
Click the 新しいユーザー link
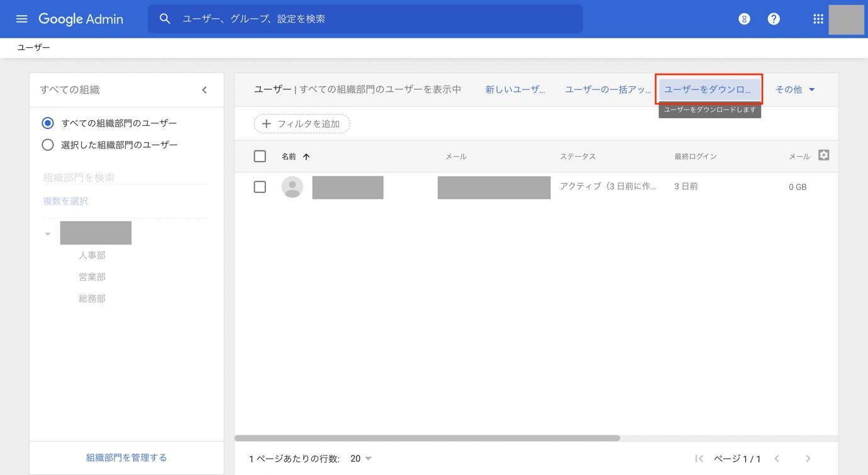tap(515, 89)
